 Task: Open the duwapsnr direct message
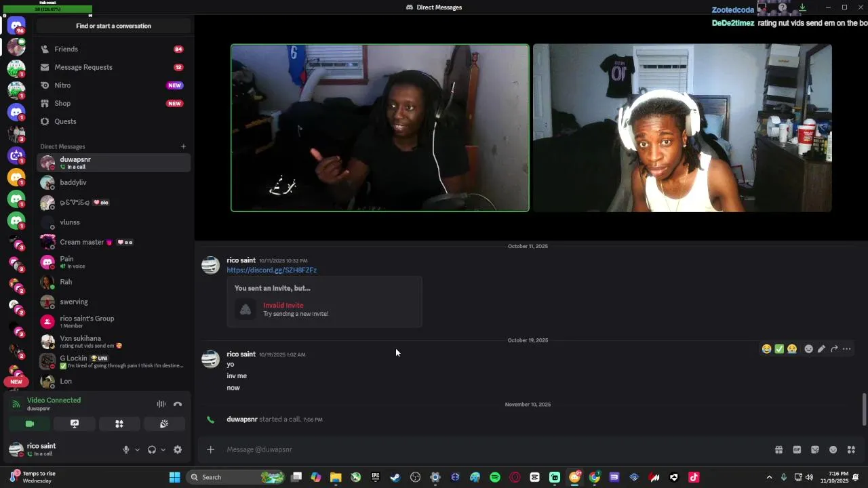coord(113,163)
